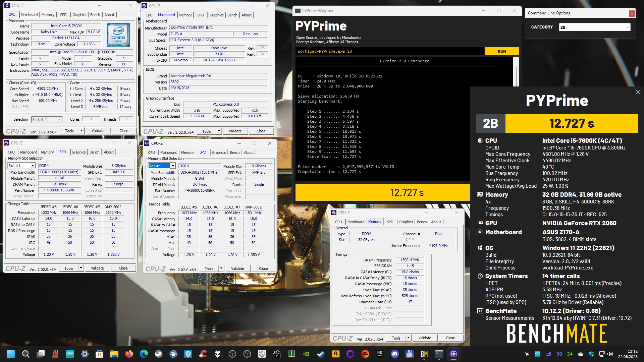Click CPU temperature 39 in system tray
Viewport: 644px width, 362px height.
point(559,354)
